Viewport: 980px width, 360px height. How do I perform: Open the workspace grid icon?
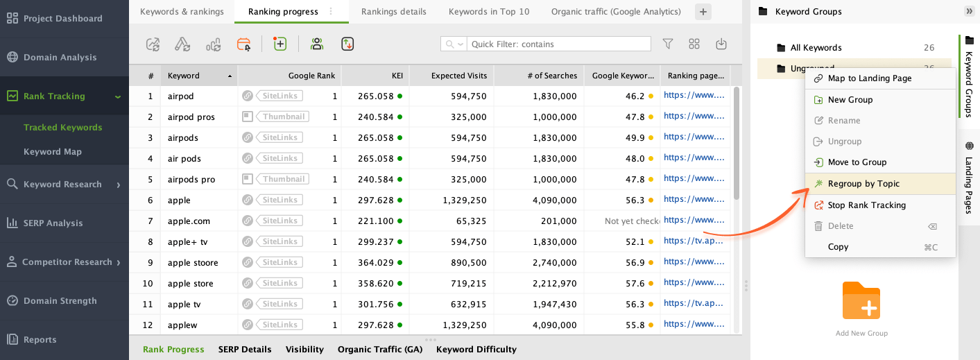coord(694,44)
